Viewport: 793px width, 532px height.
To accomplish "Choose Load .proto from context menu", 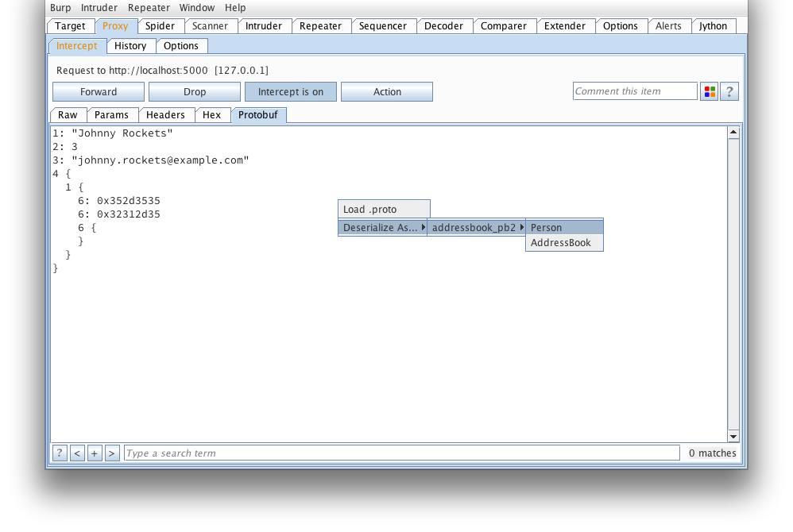I will (x=384, y=209).
